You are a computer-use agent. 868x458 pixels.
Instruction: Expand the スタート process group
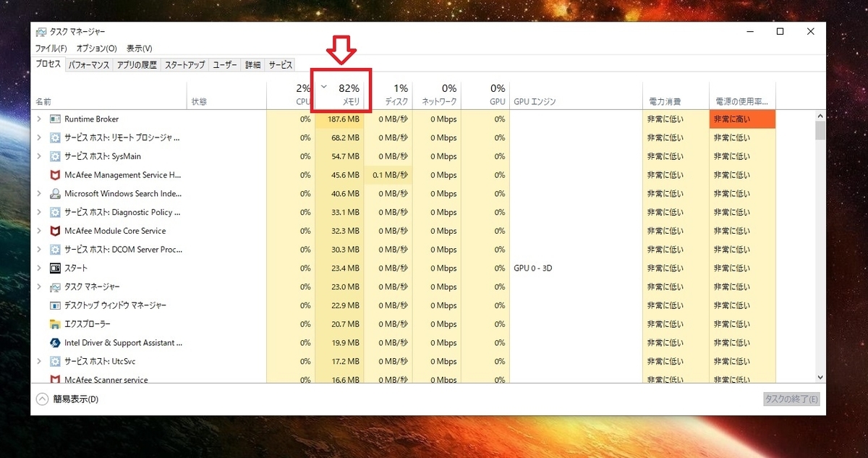39,268
